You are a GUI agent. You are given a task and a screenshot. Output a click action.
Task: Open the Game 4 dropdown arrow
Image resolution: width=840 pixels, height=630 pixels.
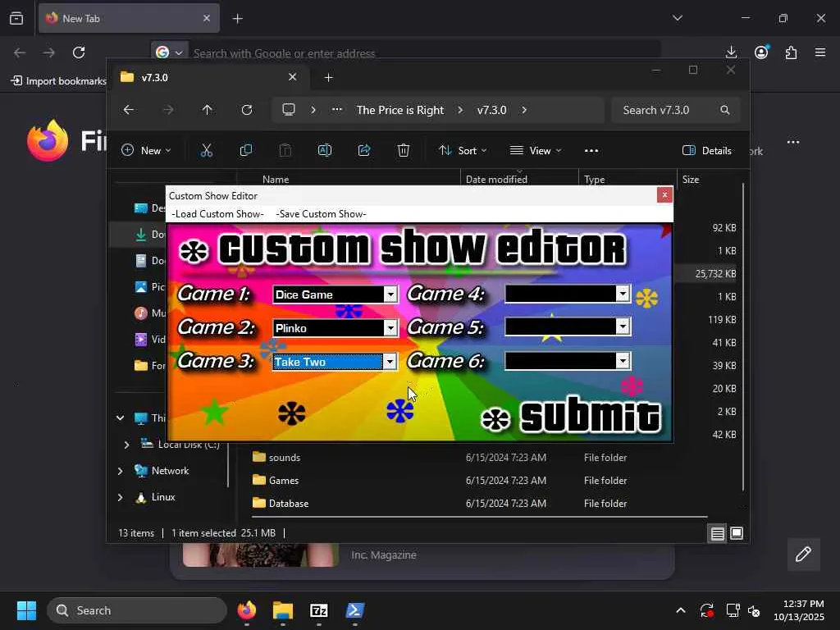623,293
